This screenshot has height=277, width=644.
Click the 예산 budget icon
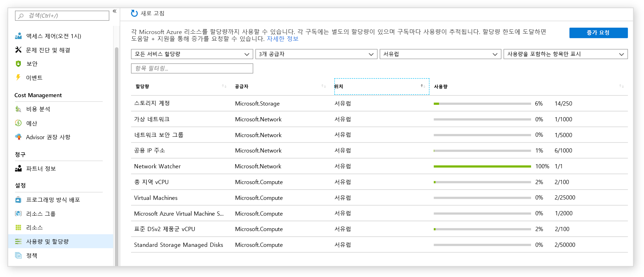(x=18, y=123)
